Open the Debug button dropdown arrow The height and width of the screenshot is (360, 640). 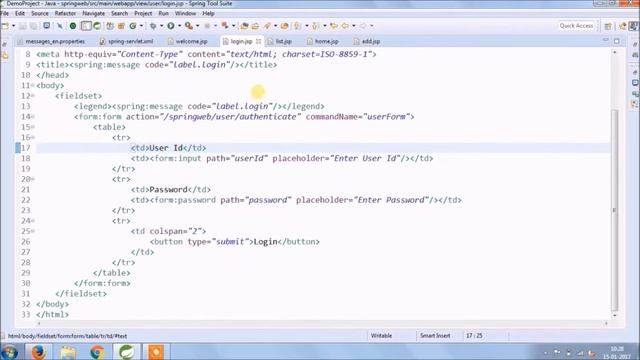coord(161,26)
